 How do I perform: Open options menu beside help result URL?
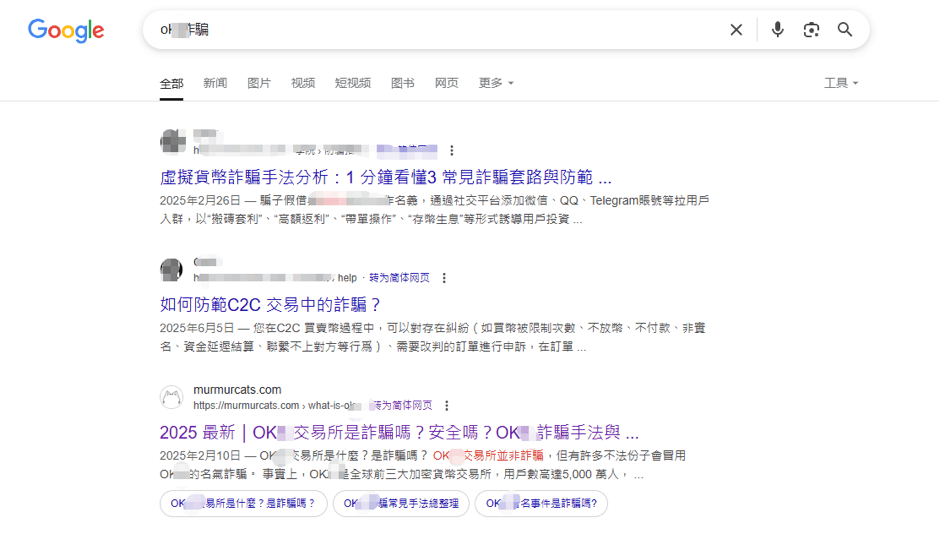pos(444,278)
